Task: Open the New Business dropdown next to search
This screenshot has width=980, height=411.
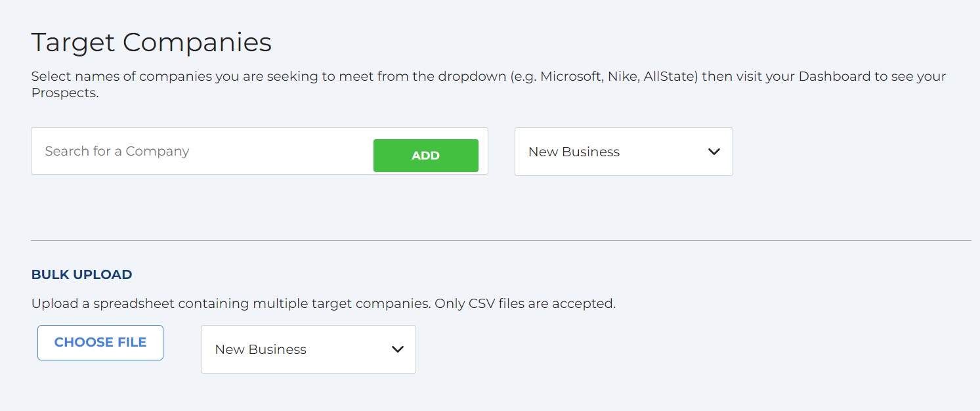Action: coord(623,152)
